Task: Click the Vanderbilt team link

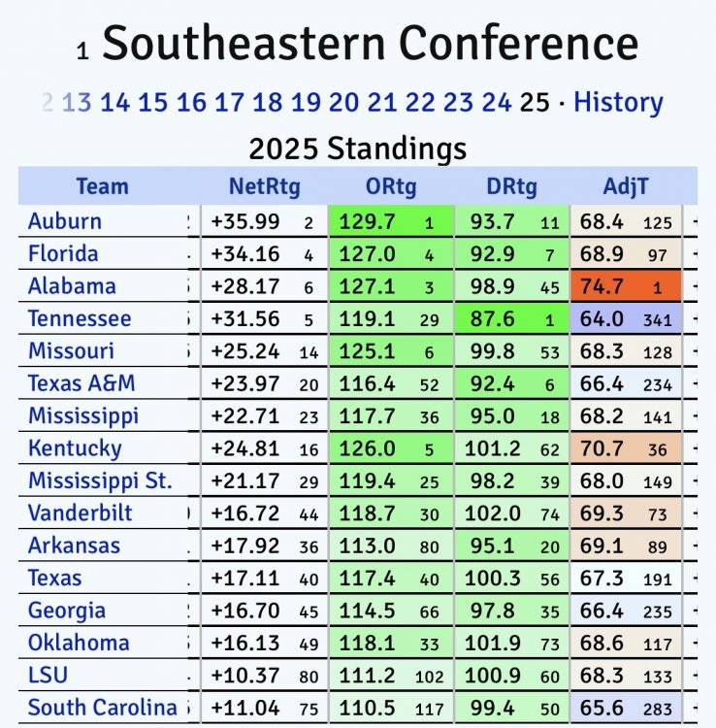Action: pyautogui.click(x=81, y=513)
